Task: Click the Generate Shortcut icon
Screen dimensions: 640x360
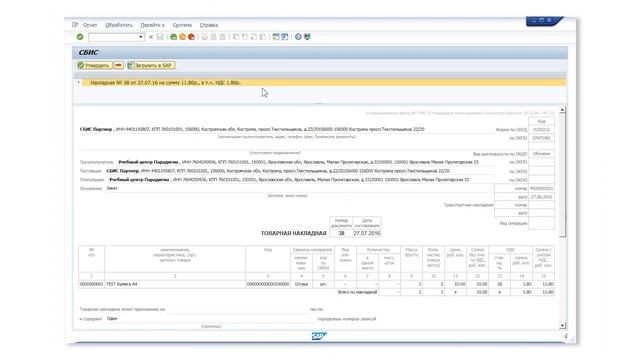Action: tap(285, 37)
